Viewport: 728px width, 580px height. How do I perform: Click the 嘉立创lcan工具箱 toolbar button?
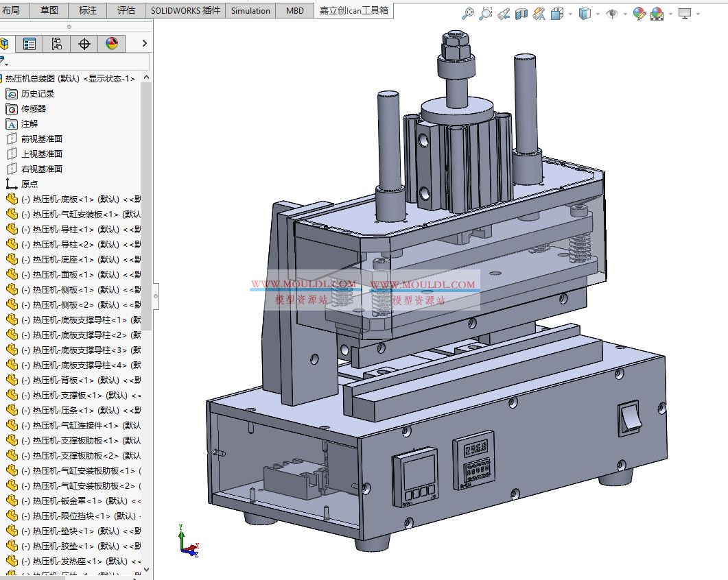click(x=354, y=10)
